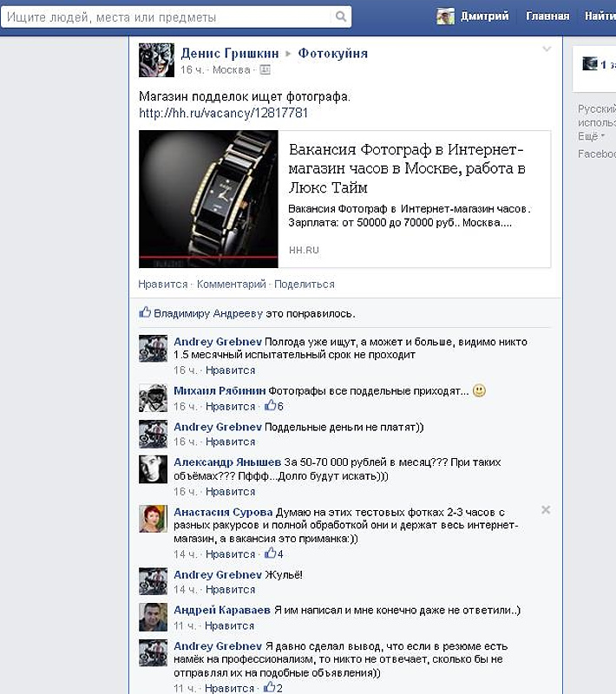Focus the people and places search field
This screenshot has width=616, height=694.
[x=167, y=17]
